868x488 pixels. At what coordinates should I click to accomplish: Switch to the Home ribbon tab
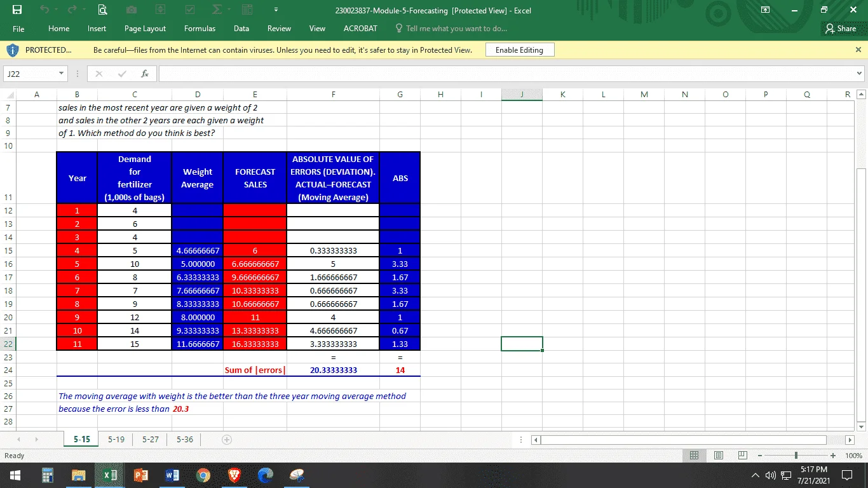(59, 29)
